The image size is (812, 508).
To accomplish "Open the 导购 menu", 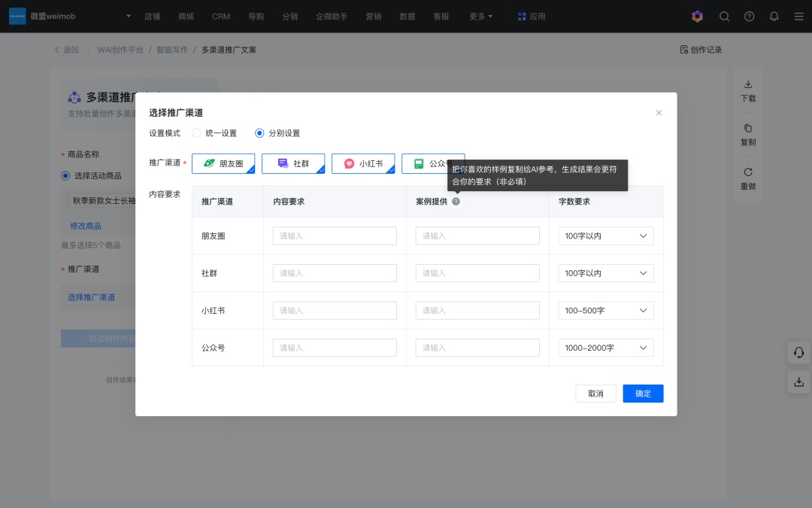I will point(256,17).
